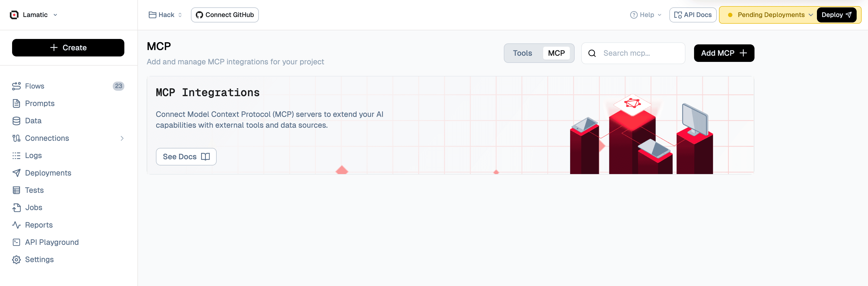Expand the Pending Deployments dropdown
Screen dimensions: 868x286
(771, 15)
